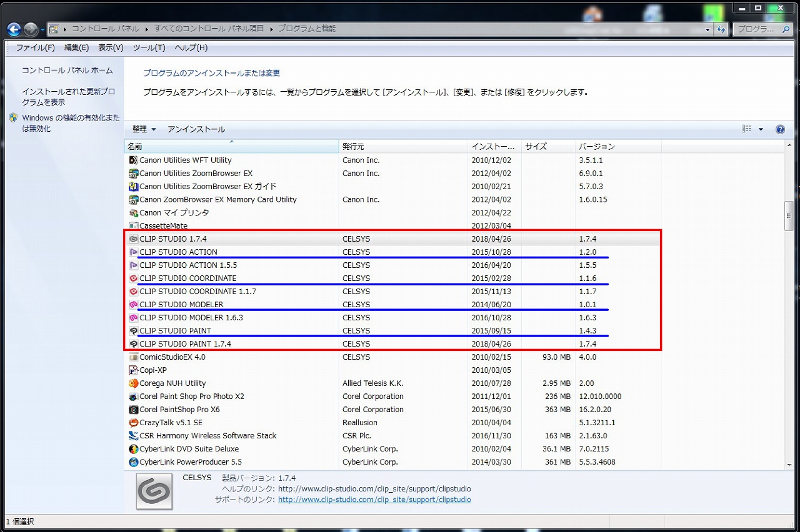
Task: Select the CLIP STUDIO MODELER version 1.0.1 row
Action: [x=392, y=305]
